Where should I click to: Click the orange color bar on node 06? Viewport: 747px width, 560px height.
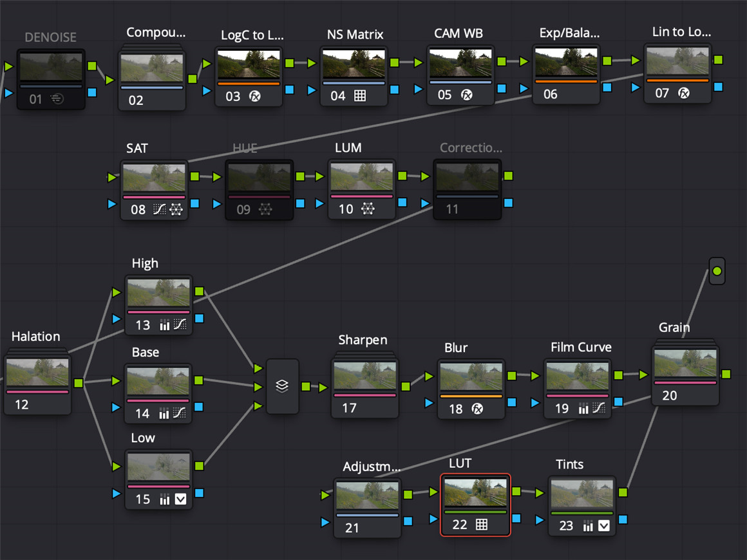point(566,82)
